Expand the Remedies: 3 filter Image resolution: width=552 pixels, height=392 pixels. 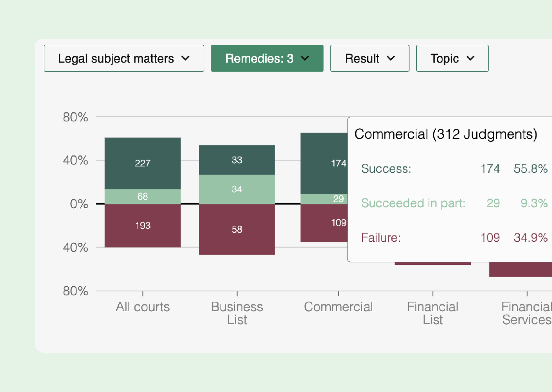click(267, 58)
